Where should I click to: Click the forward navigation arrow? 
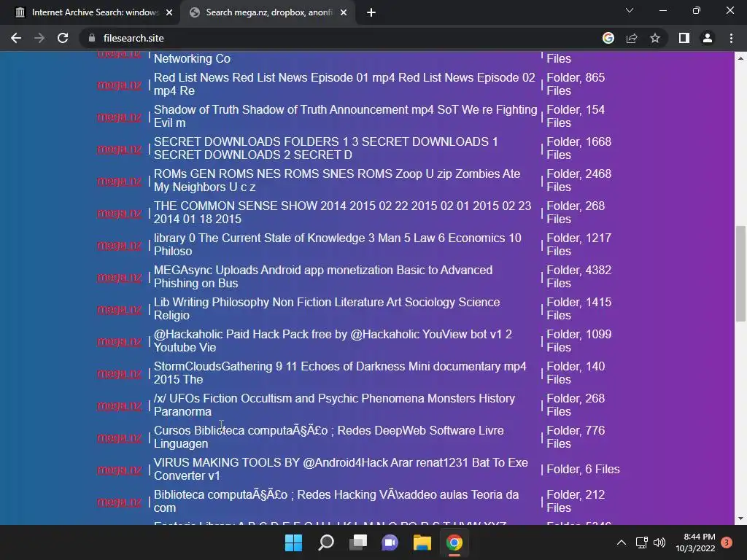39,38
